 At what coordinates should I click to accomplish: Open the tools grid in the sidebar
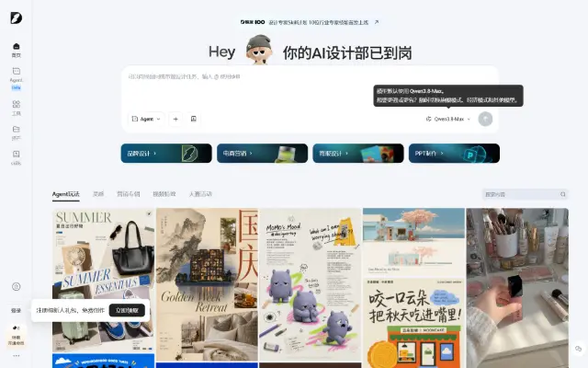click(17, 108)
